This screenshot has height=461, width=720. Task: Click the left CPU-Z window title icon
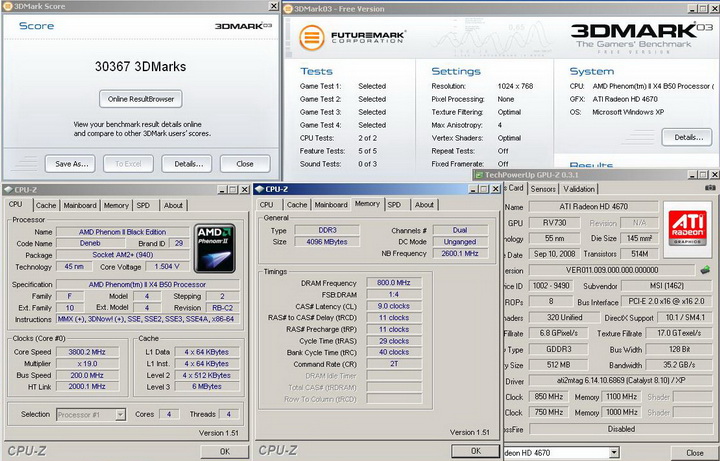8,190
